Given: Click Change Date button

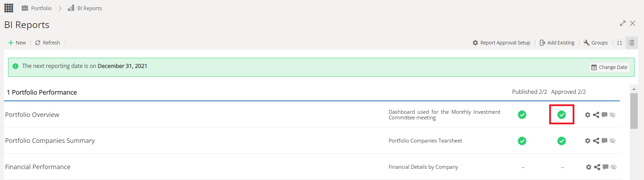Looking at the screenshot, I should point(609,67).
